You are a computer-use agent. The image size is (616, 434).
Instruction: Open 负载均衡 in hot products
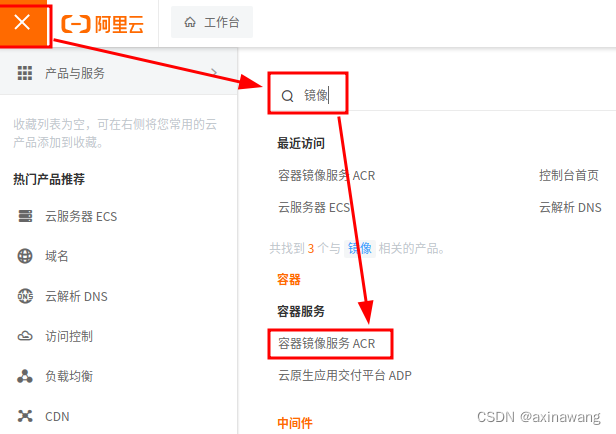69,376
